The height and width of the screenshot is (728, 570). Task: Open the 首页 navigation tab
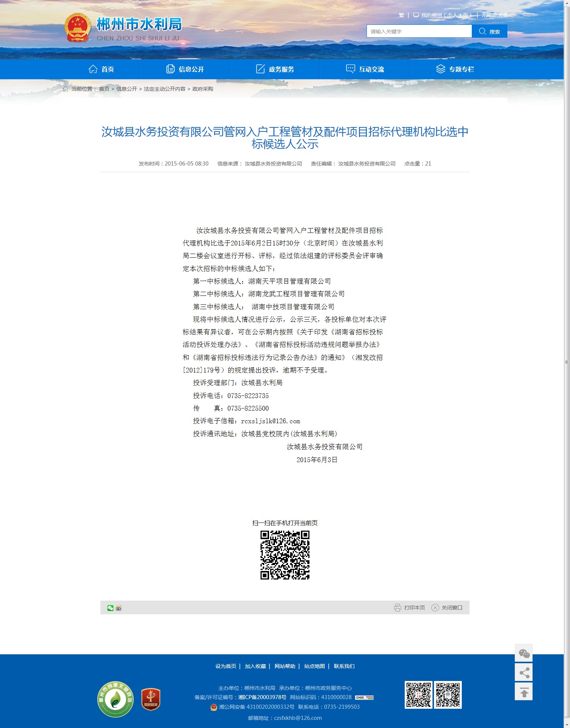pyautogui.click(x=101, y=69)
